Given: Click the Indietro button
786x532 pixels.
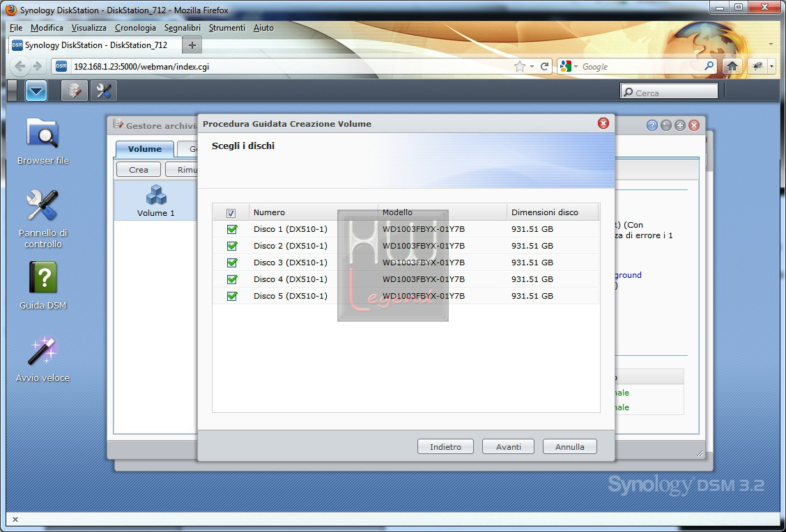Looking at the screenshot, I should pos(445,446).
